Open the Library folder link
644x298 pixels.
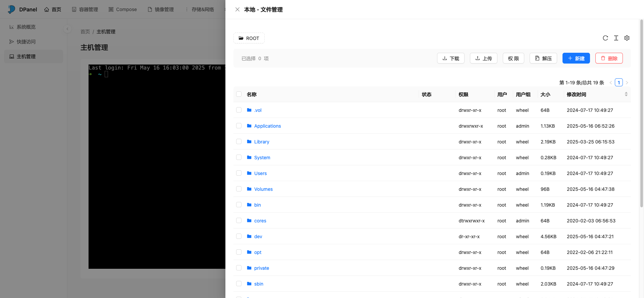[262, 142]
